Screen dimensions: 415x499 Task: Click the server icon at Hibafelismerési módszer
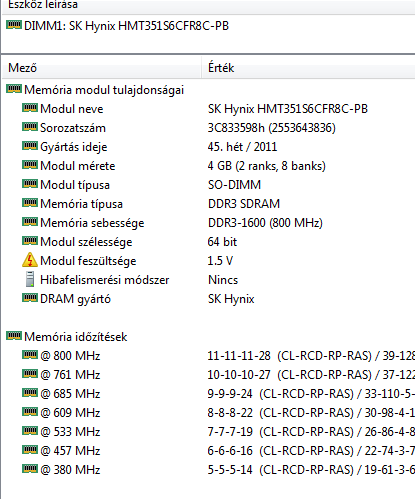click(x=30, y=279)
